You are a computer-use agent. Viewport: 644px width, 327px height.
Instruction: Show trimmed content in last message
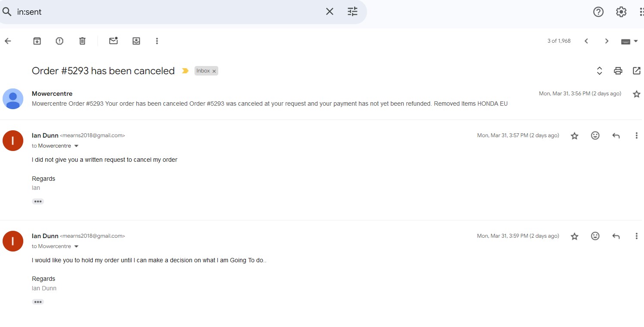click(38, 302)
